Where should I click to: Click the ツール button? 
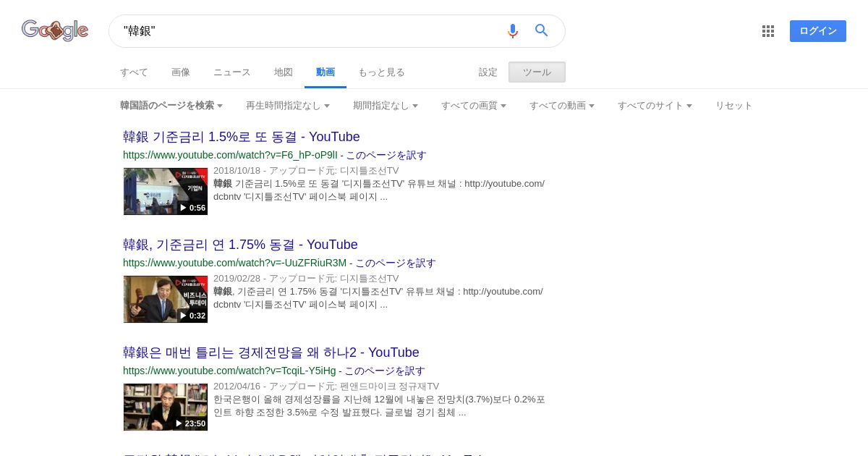[537, 72]
